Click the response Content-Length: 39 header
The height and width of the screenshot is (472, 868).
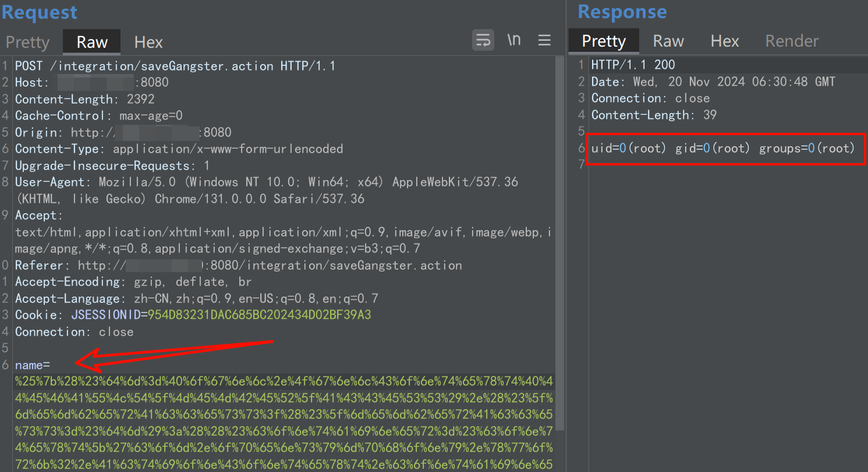tap(654, 115)
